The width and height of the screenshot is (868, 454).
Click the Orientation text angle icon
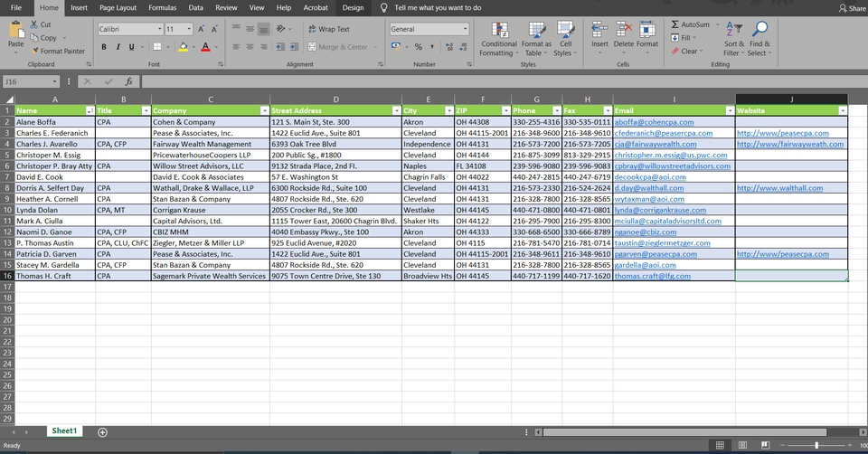(x=280, y=29)
